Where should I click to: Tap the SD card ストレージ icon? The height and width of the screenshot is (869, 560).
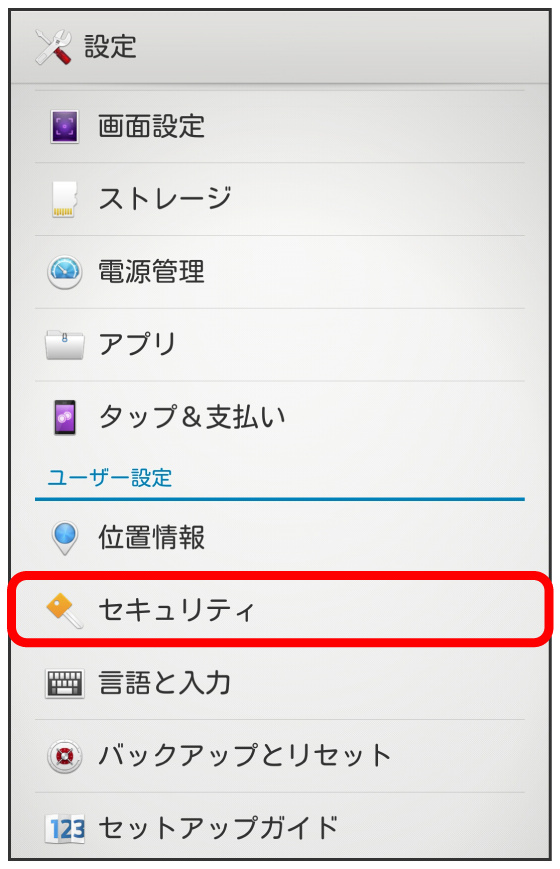[64, 199]
